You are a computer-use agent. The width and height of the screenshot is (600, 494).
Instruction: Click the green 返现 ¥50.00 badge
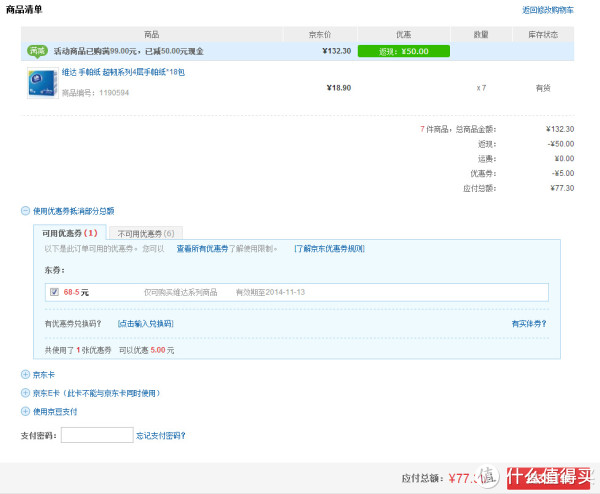coord(404,51)
